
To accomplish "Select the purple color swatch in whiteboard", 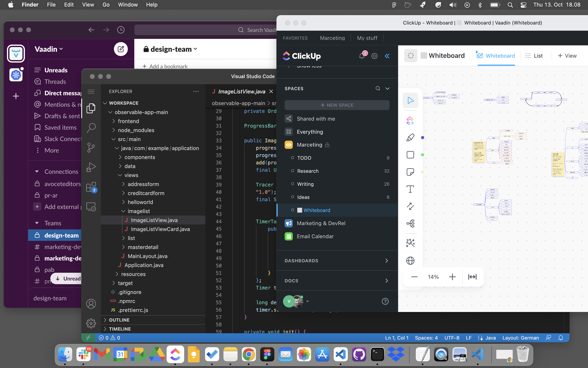I will 423,138.
